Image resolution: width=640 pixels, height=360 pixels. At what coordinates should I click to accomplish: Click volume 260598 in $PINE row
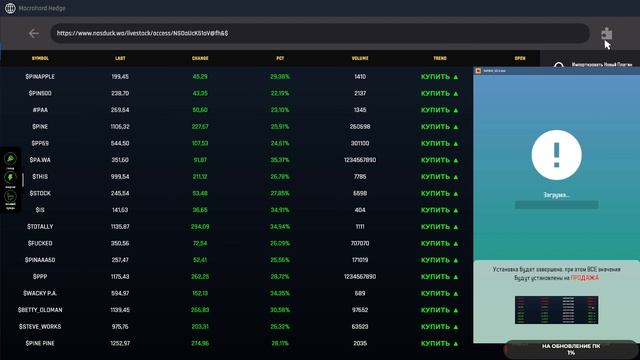pyautogui.click(x=360, y=127)
